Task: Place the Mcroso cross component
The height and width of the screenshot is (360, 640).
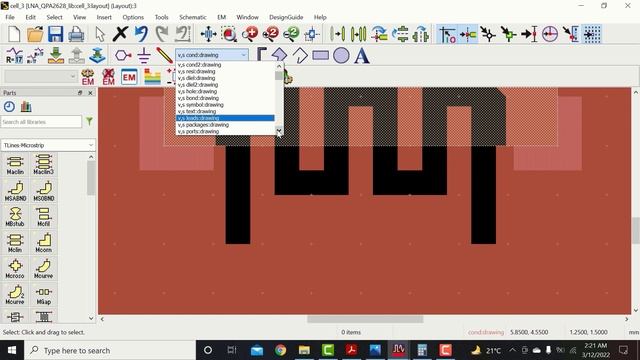Action: pos(15,269)
